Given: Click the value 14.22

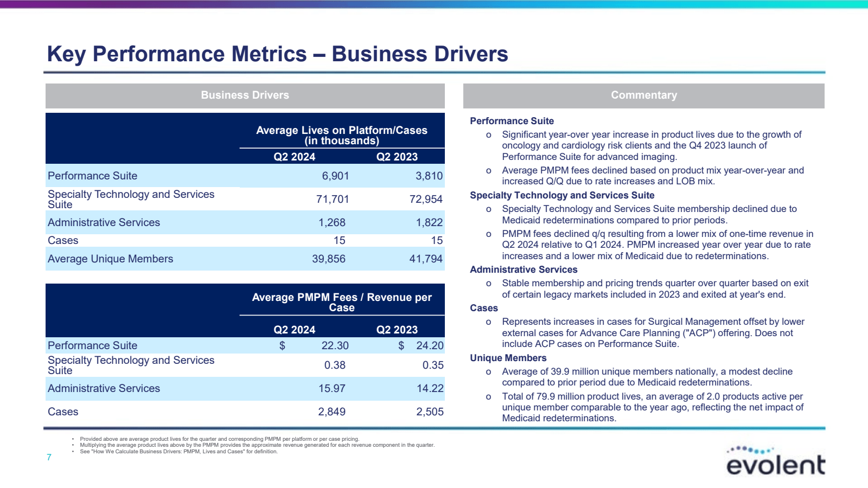Looking at the screenshot, I should click(430, 388).
